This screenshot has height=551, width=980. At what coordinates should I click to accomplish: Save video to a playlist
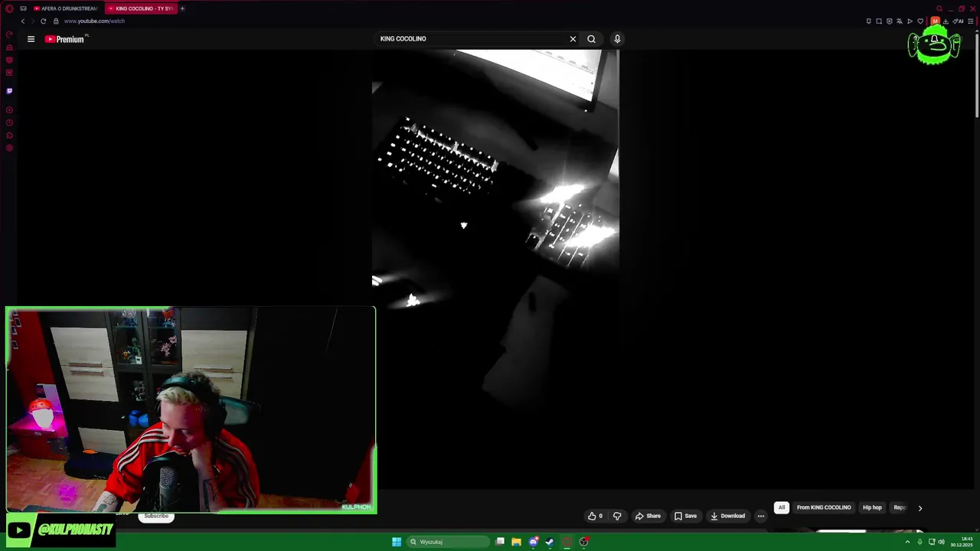tap(685, 516)
